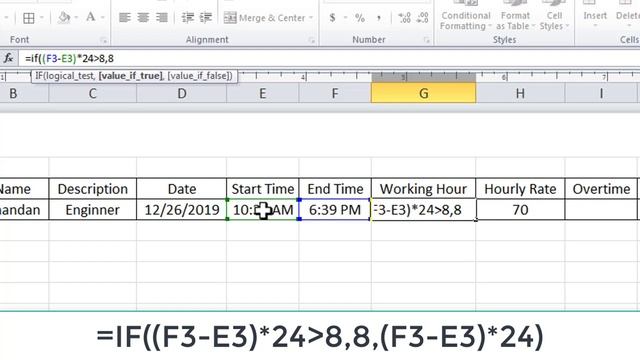The image size is (640, 360).
Task: Click inside the formula bar text
Action: (x=69, y=59)
